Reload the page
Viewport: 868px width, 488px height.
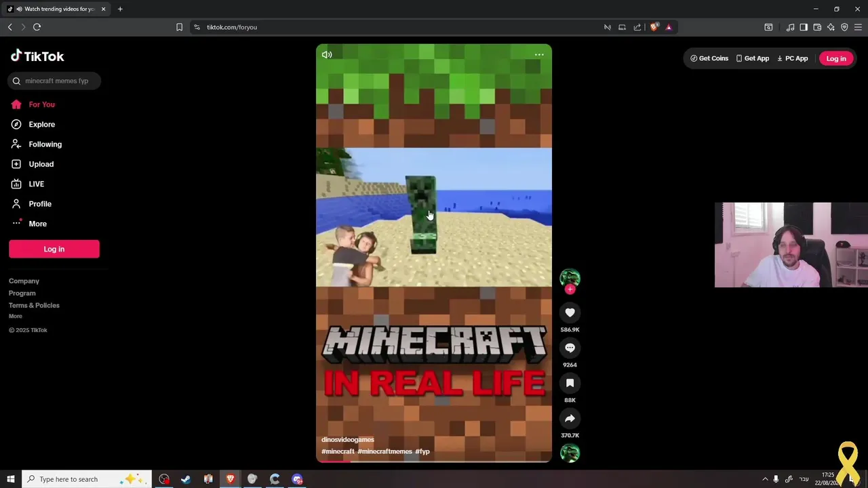37,27
